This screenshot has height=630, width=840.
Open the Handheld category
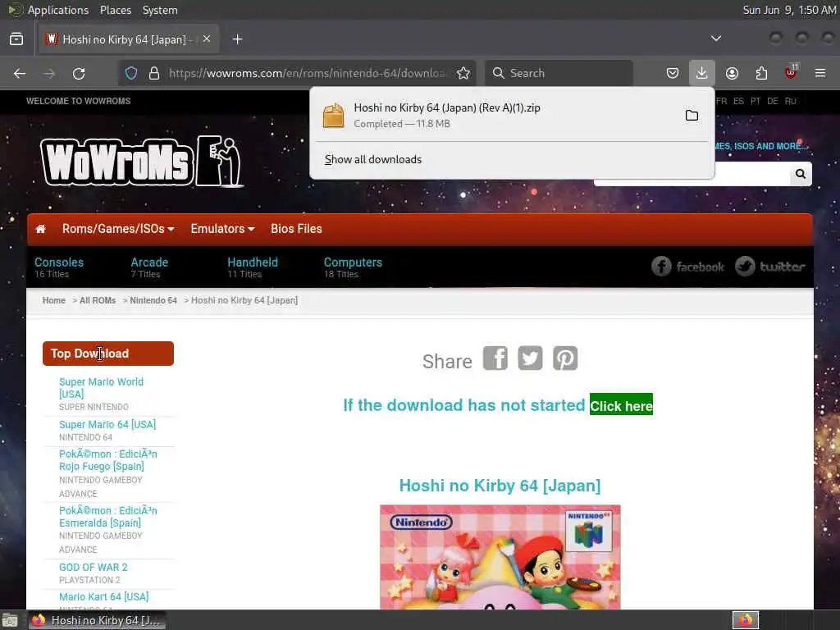point(253,262)
